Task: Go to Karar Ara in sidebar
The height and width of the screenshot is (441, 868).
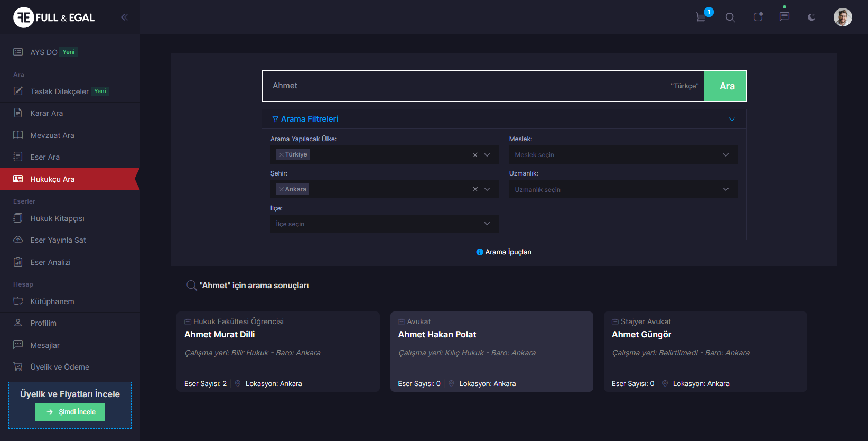Action: click(46, 113)
